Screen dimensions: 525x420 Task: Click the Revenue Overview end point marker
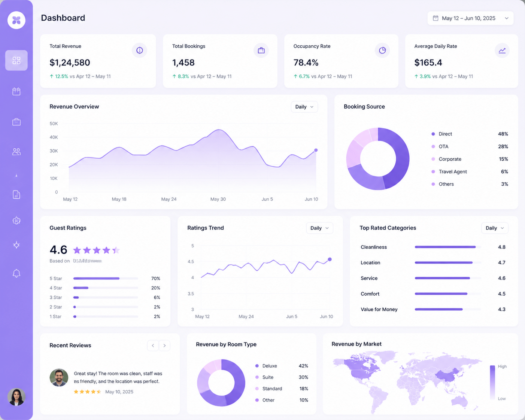(316, 150)
